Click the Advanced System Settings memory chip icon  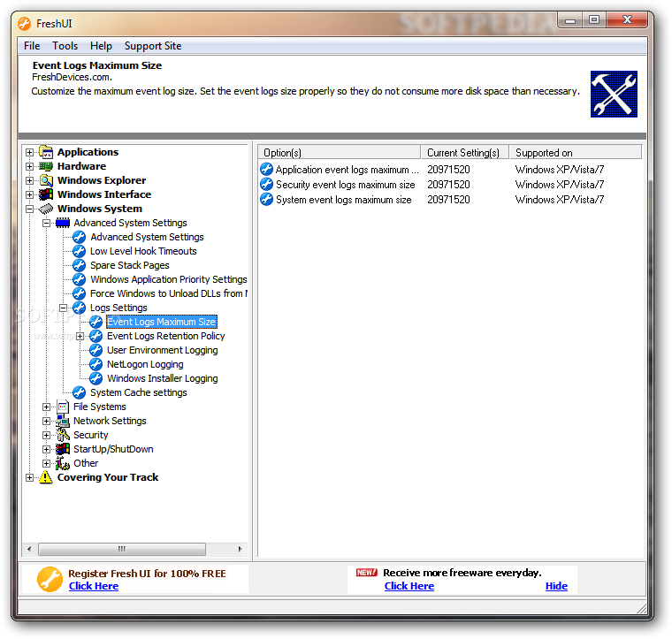point(63,223)
